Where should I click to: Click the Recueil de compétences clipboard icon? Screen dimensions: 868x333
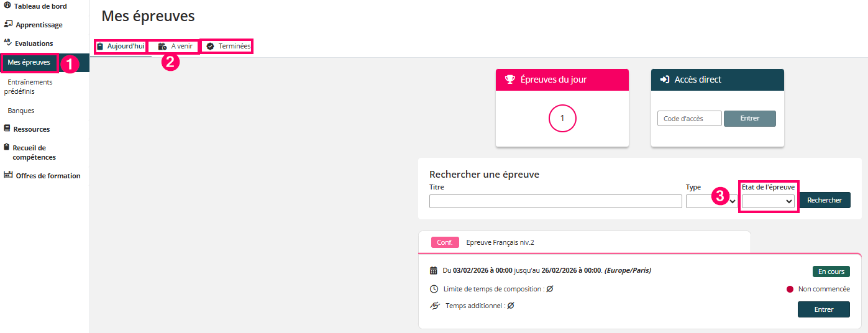click(x=7, y=147)
